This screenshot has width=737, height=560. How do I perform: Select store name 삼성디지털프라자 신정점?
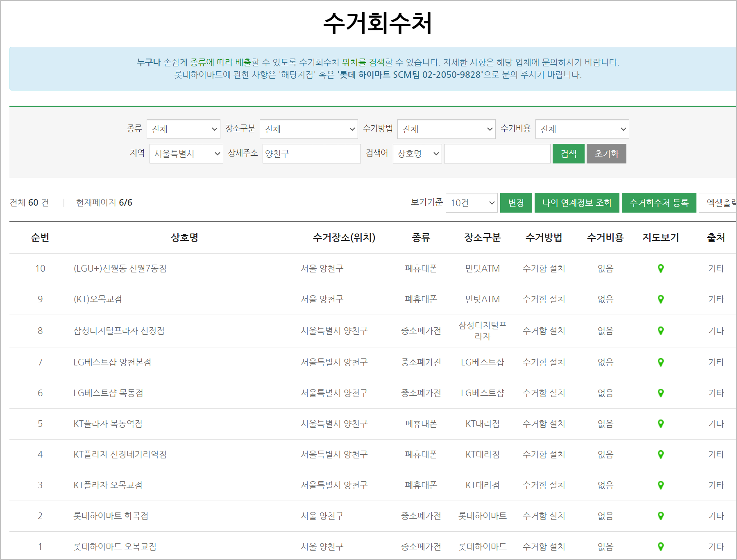[x=119, y=331]
